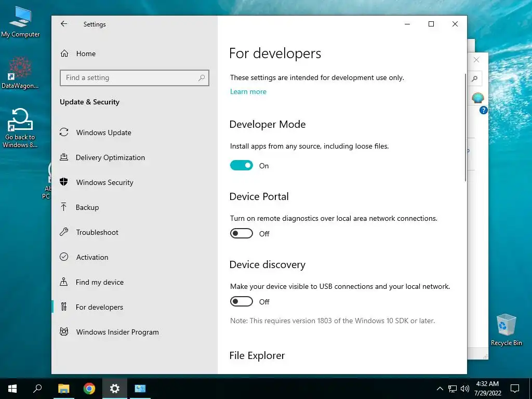Image resolution: width=532 pixels, height=399 pixels.
Task: Select Go back to Windows 8 shortcut
Action: point(20,128)
